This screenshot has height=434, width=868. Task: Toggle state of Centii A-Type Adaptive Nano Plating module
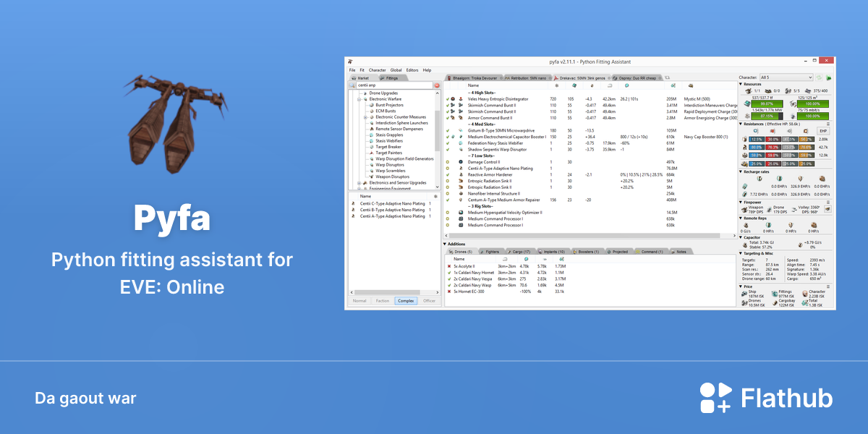click(448, 168)
